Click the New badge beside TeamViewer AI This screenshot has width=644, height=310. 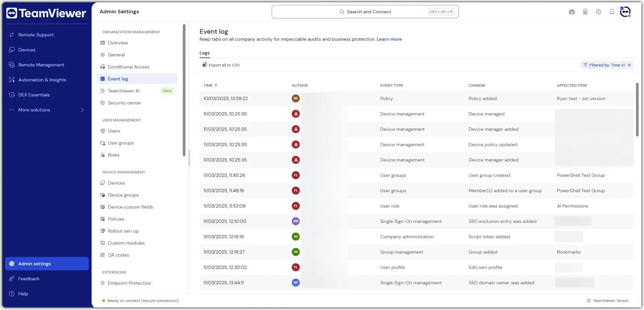167,91
